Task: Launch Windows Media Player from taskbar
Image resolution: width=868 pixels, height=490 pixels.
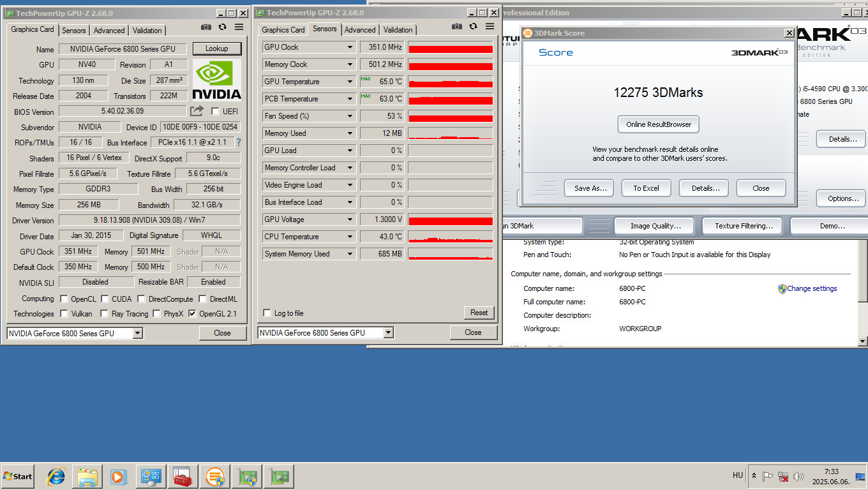Action: click(x=119, y=477)
